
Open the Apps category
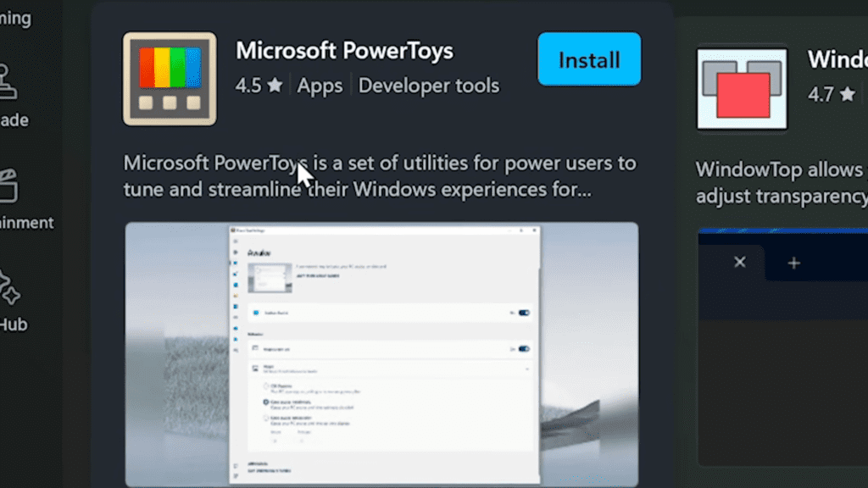pos(320,86)
